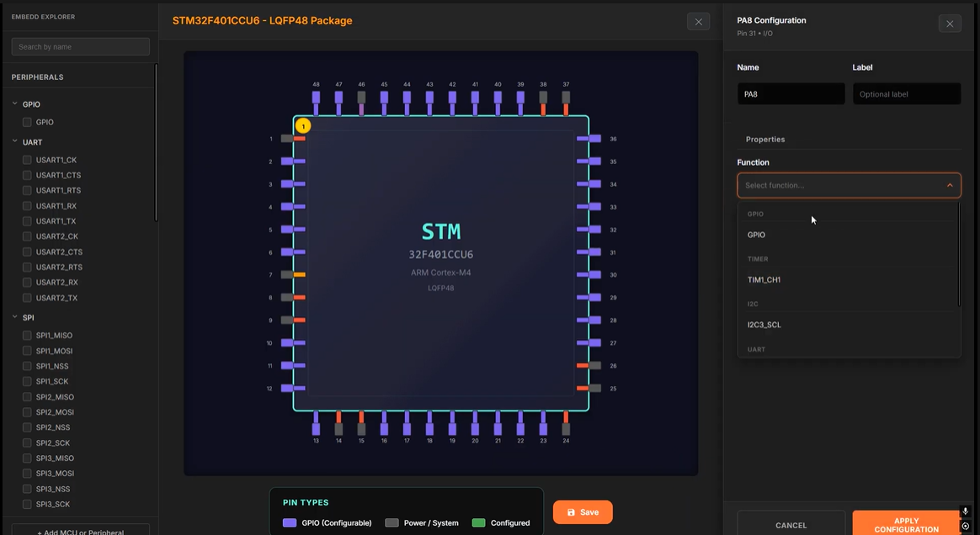Click pin 46 on the chip's top edge
The width and height of the screenshot is (980, 535).
(361, 103)
